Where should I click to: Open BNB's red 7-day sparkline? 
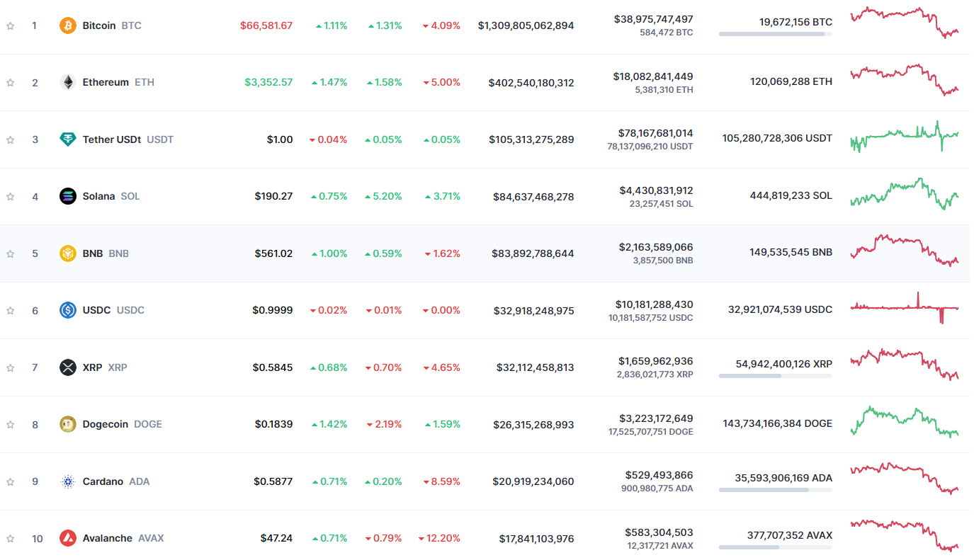click(905, 251)
